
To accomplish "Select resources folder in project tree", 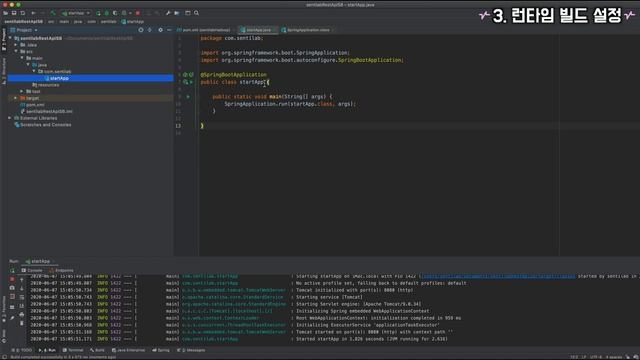I will pos(45,85).
